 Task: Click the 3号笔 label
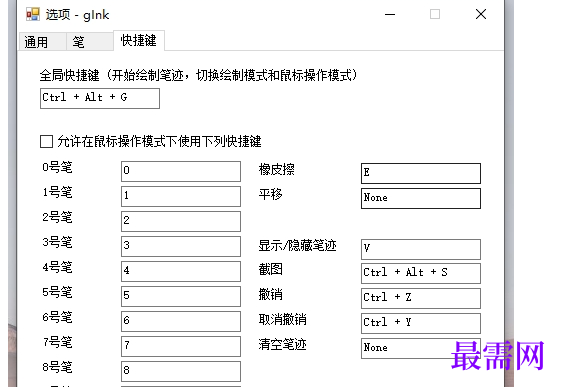[x=57, y=242]
